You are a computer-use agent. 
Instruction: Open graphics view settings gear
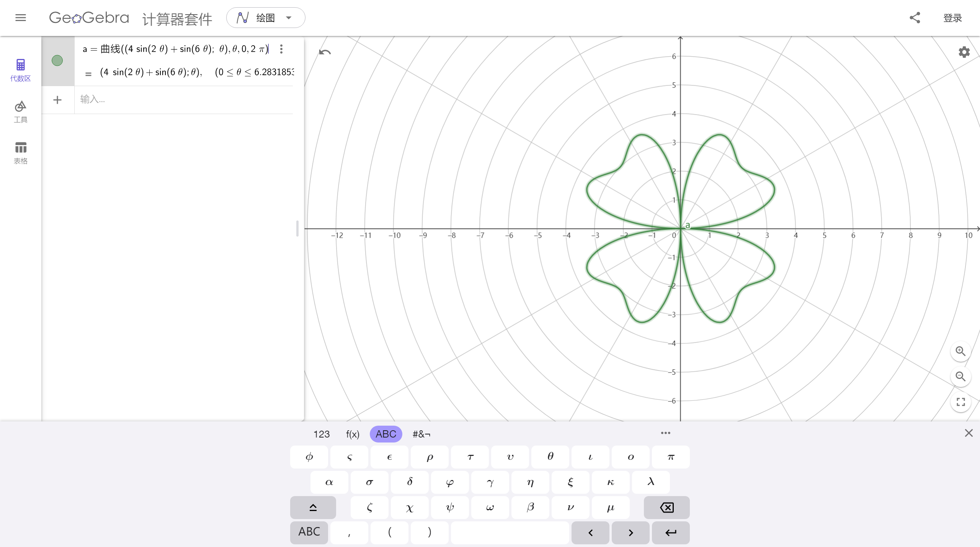tap(964, 52)
